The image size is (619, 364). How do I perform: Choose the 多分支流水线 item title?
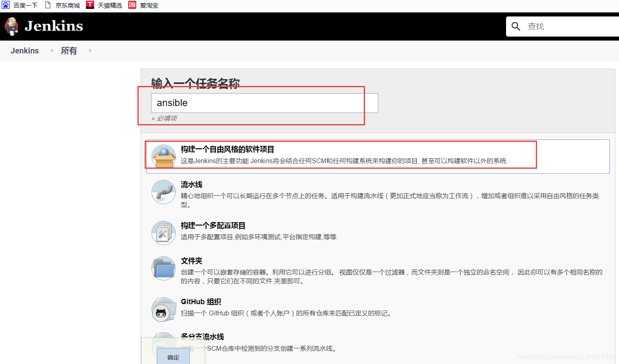(x=203, y=337)
